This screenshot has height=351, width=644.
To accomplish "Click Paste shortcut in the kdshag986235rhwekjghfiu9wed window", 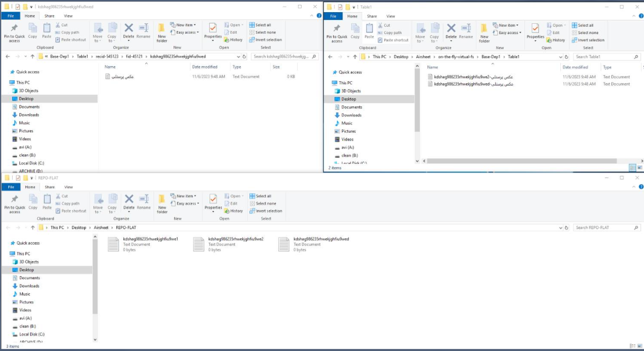I will [70, 40].
